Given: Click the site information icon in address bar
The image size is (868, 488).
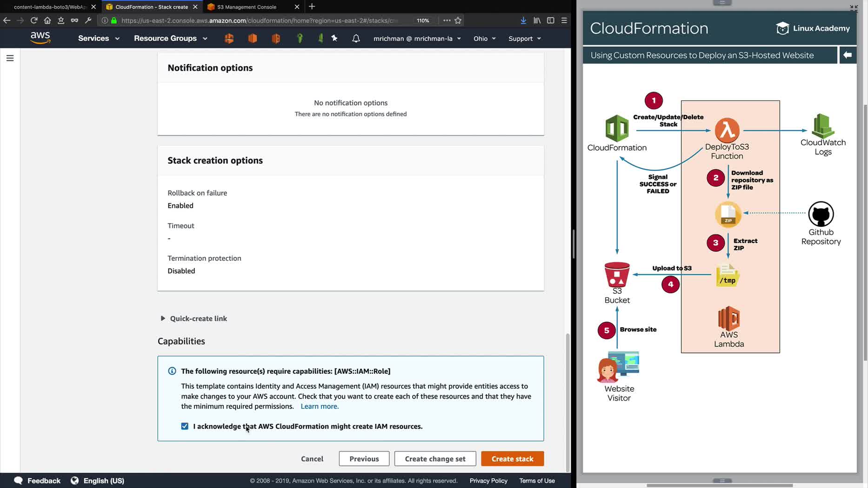Looking at the screenshot, I should click(x=105, y=20).
